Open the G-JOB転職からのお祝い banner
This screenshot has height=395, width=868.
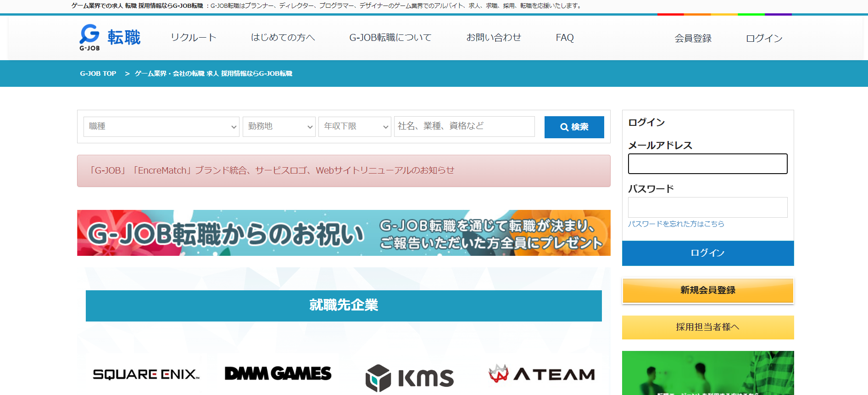tap(344, 233)
